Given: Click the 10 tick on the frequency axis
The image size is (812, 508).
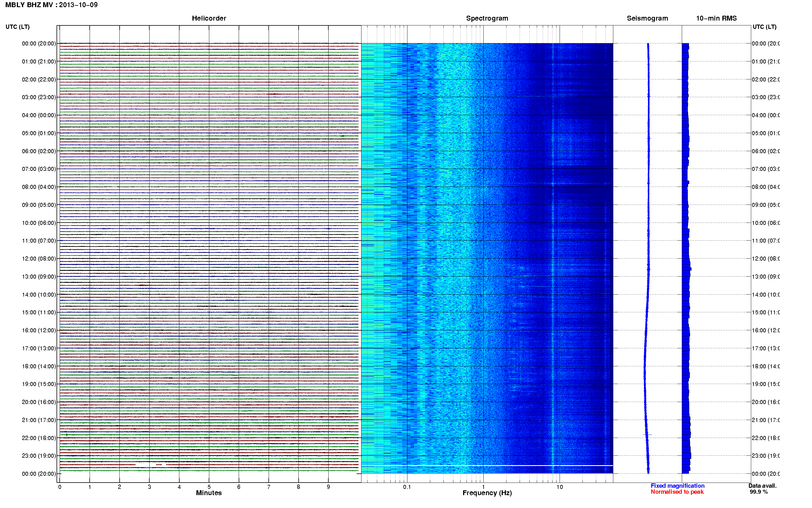Looking at the screenshot, I should point(560,487).
